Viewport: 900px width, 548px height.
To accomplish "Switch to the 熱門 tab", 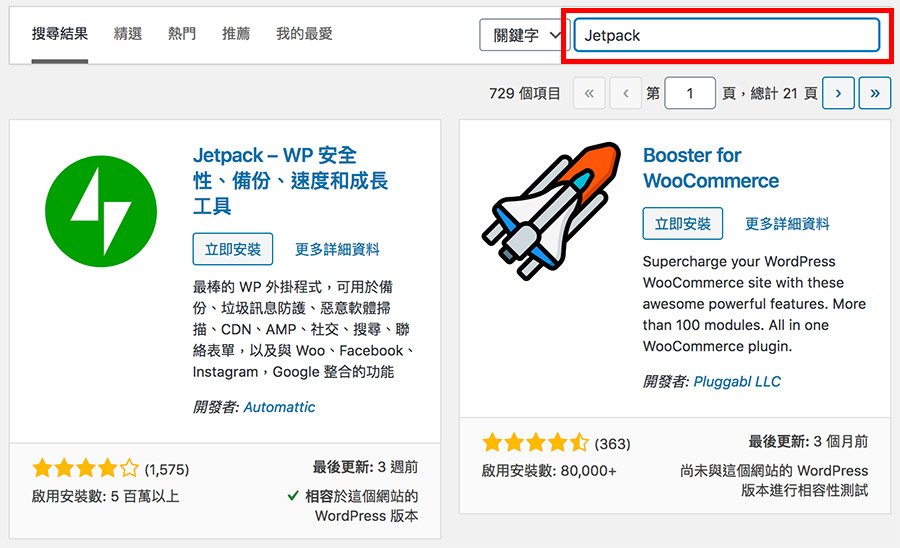I will (182, 34).
